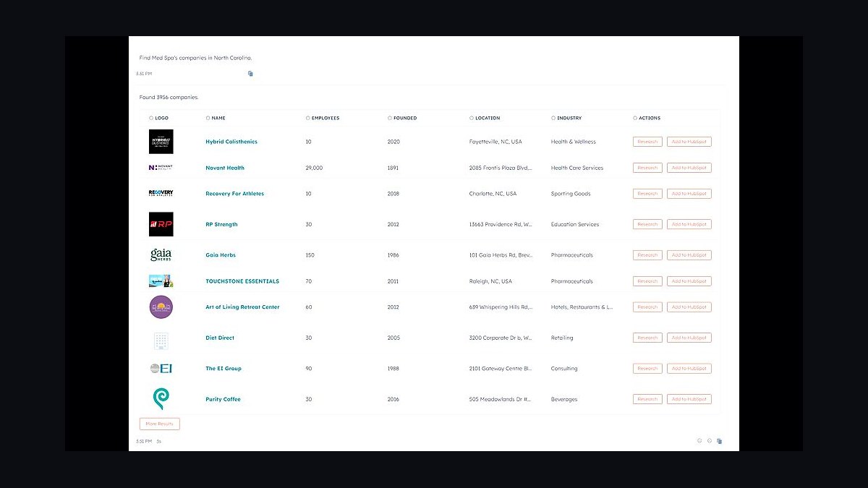This screenshot has width=868, height=488.
Task: Open the Gaia Herbs company link
Action: [x=221, y=255]
